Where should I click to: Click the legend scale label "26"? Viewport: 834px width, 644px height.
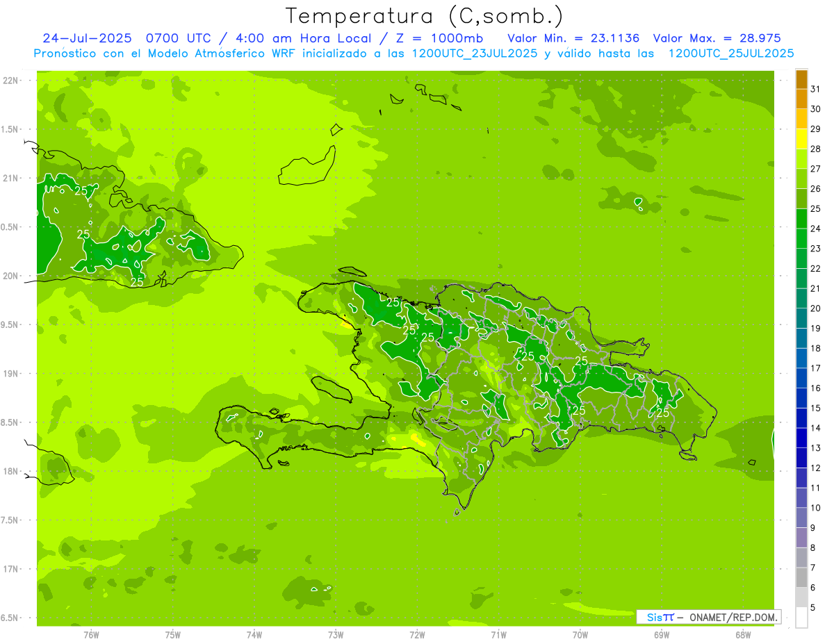tap(816, 188)
